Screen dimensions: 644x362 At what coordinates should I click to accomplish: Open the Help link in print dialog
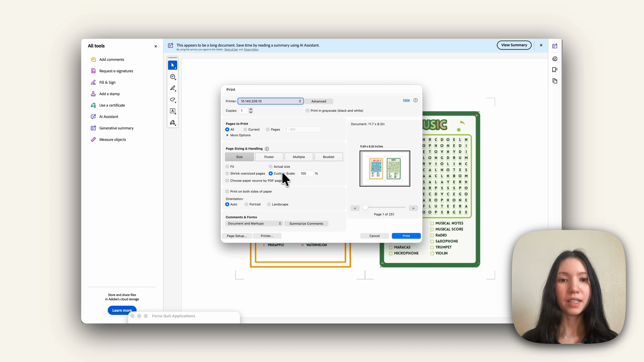click(406, 100)
